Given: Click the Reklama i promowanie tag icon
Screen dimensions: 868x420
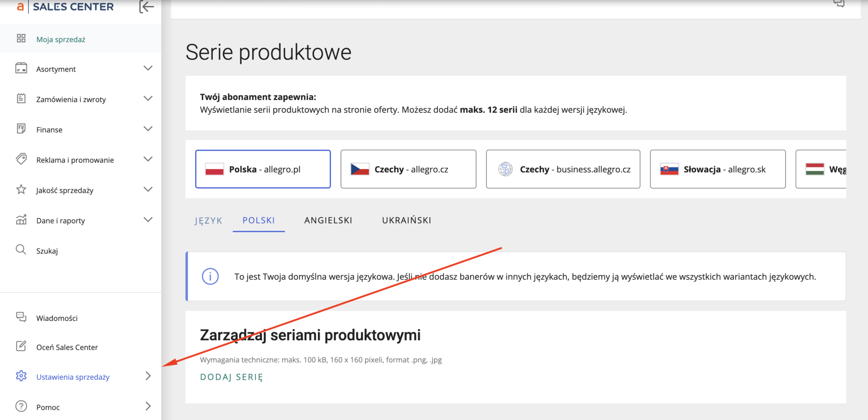Looking at the screenshot, I should pos(21,159).
